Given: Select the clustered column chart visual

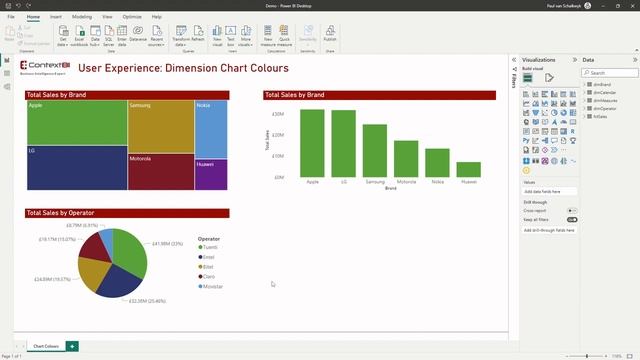Looking at the screenshot, I should coord(554,94).
